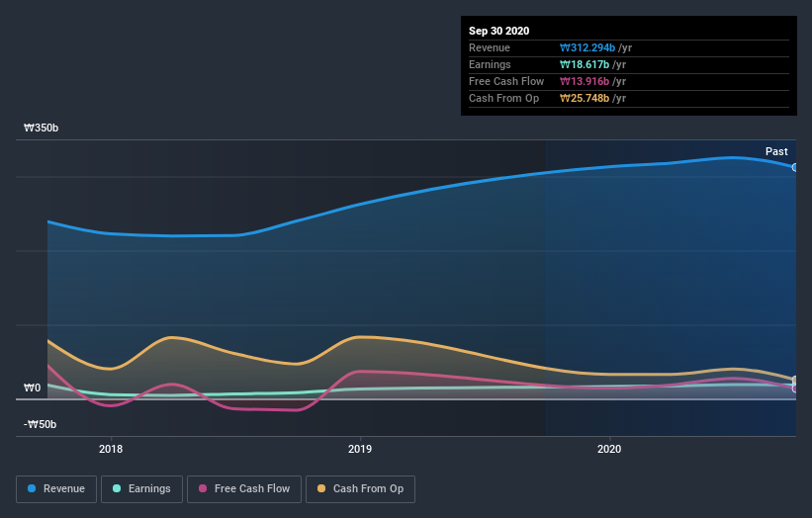Click the ₩0 y-axis label

(32, 388)
